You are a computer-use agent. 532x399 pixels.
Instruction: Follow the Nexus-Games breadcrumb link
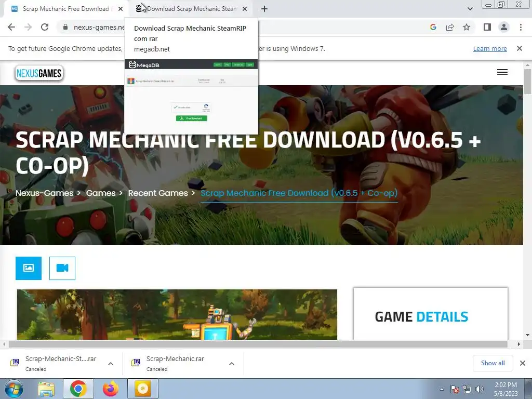(x=45, y=193)
